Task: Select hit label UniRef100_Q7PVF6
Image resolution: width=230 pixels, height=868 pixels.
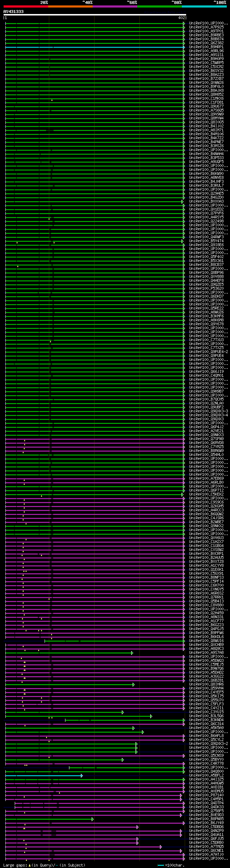Action: coord(206,213)
